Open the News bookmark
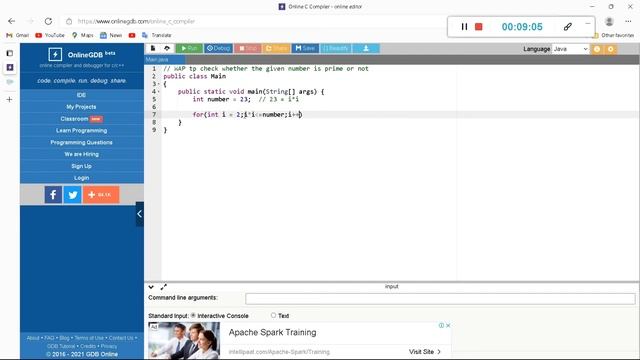The height and width of the screenshot is (360, 640). (x=111, y=36)
